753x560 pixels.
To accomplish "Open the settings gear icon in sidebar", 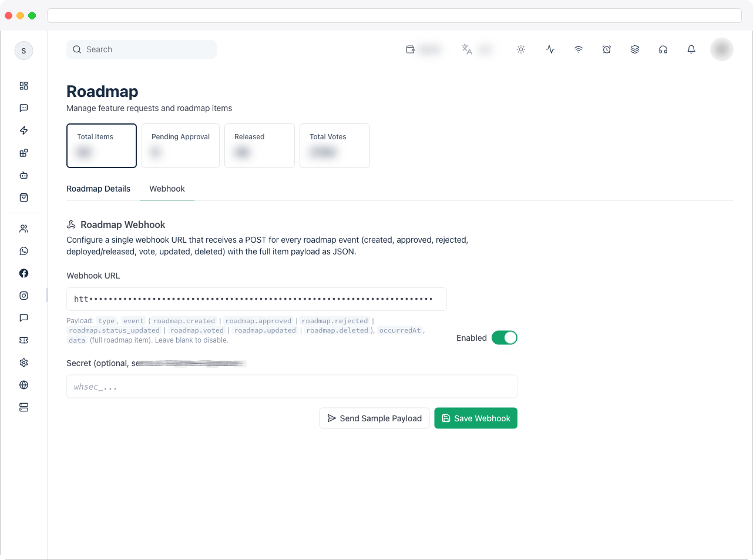I will 23,363.
